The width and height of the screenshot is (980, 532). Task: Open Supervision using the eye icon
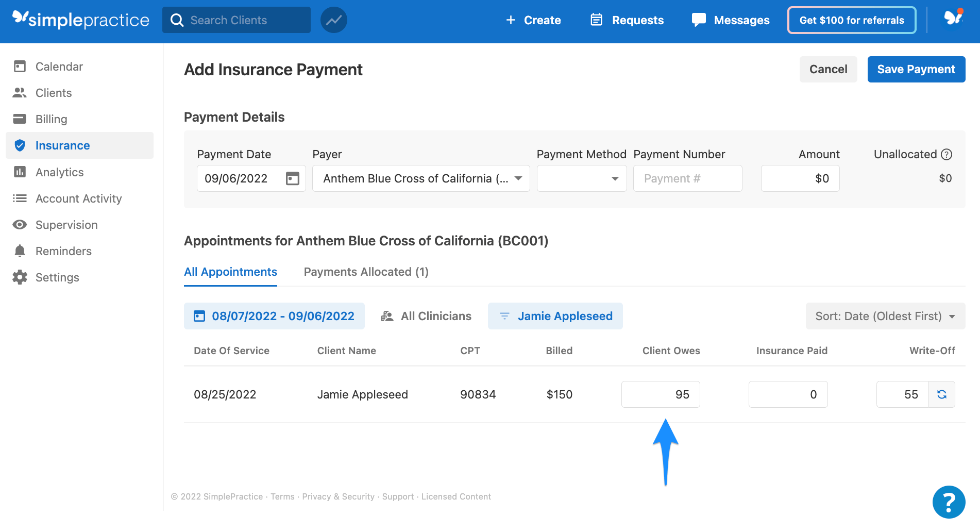coord(20,224)
